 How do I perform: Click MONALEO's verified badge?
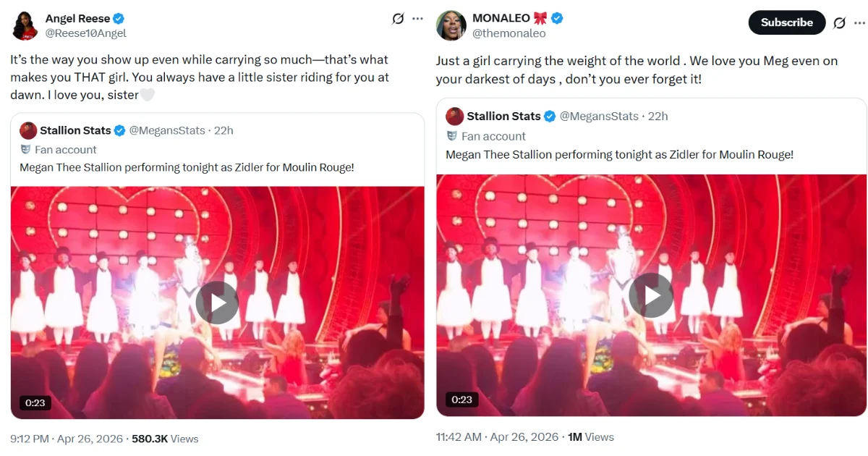(558, 18)
